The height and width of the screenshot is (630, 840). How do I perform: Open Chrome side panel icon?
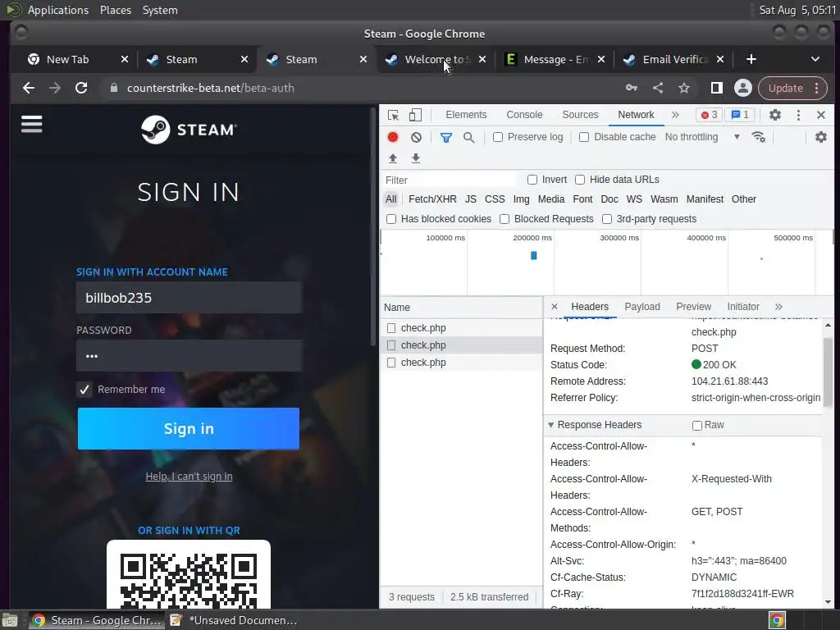click(716, 88)
